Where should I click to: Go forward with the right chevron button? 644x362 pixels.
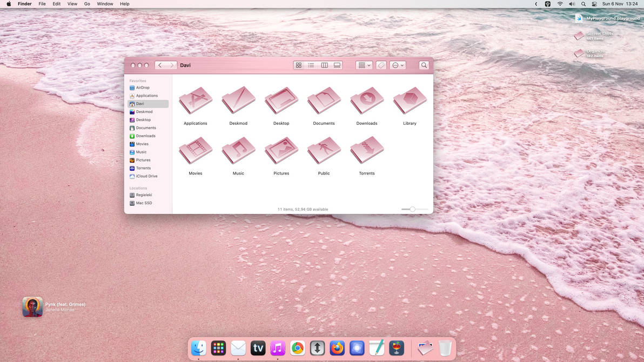(172, 65)
